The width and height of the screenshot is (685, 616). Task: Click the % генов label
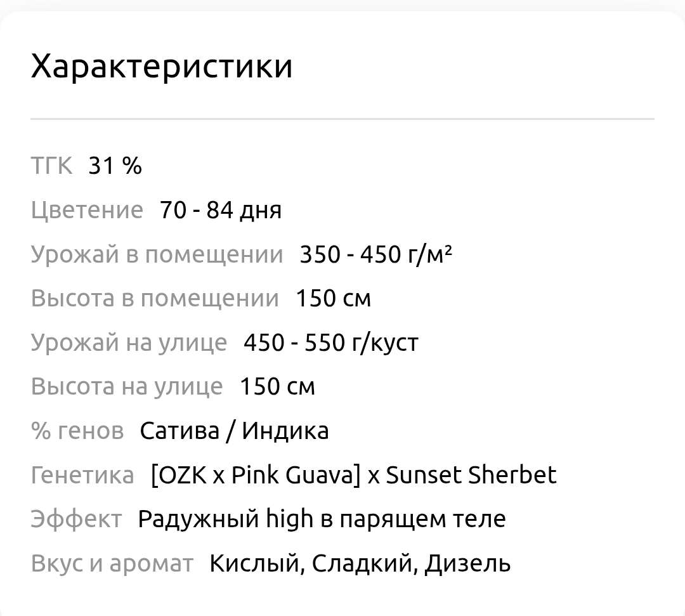click(x=77, y=431)
